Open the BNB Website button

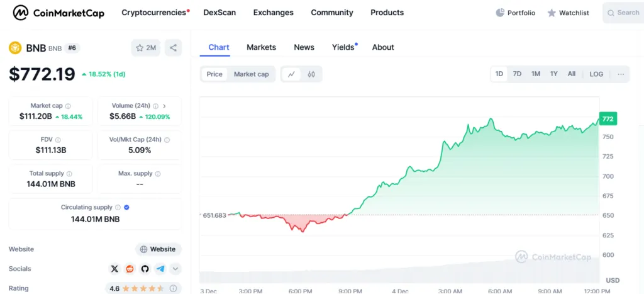pos(158,249)
